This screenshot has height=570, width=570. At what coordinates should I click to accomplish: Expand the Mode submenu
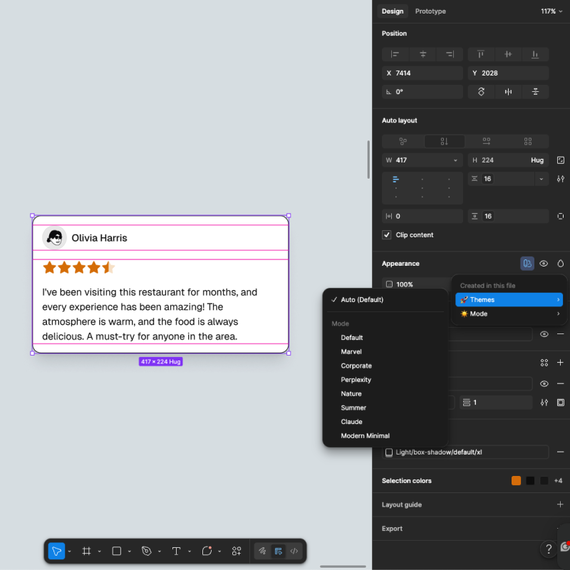(509, 314)
